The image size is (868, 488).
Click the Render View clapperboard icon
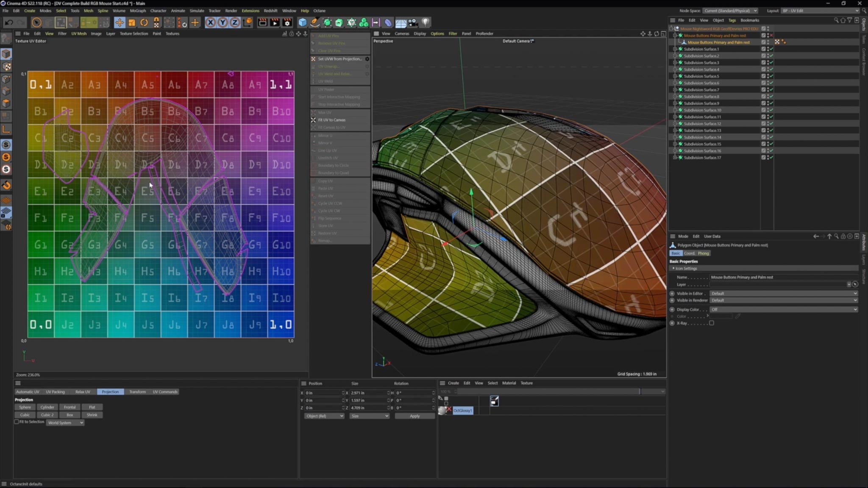click(263, 22)
